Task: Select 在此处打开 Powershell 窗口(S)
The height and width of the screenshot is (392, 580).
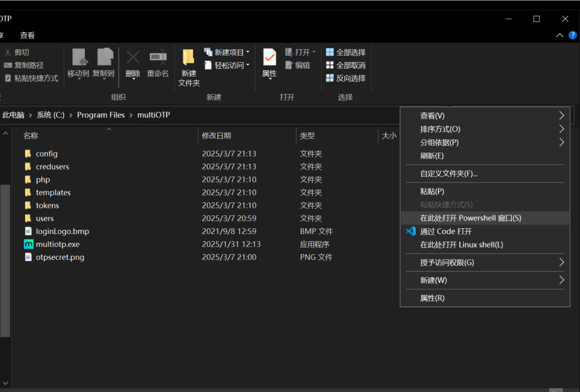Action: point(485,218)
